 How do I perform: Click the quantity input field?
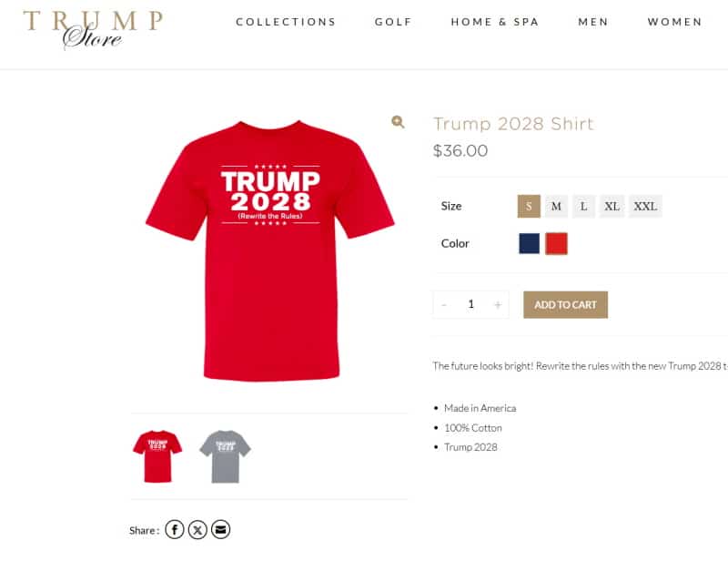pos(470,305)
